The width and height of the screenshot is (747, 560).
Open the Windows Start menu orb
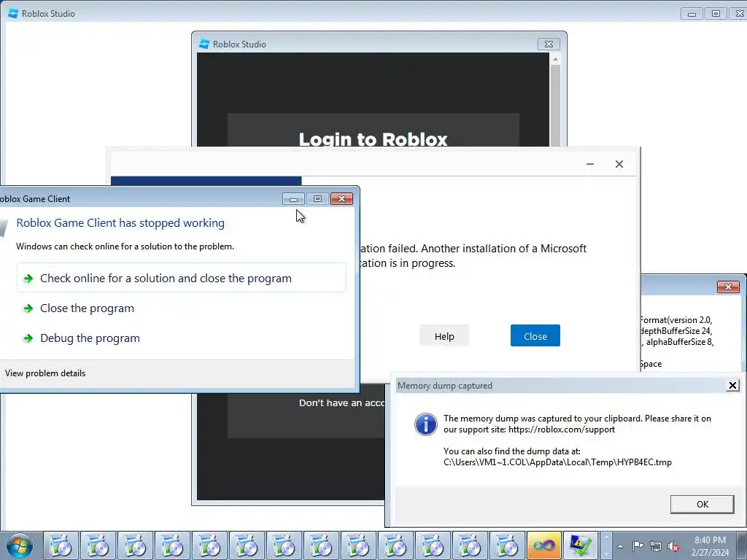click(19, 545)
